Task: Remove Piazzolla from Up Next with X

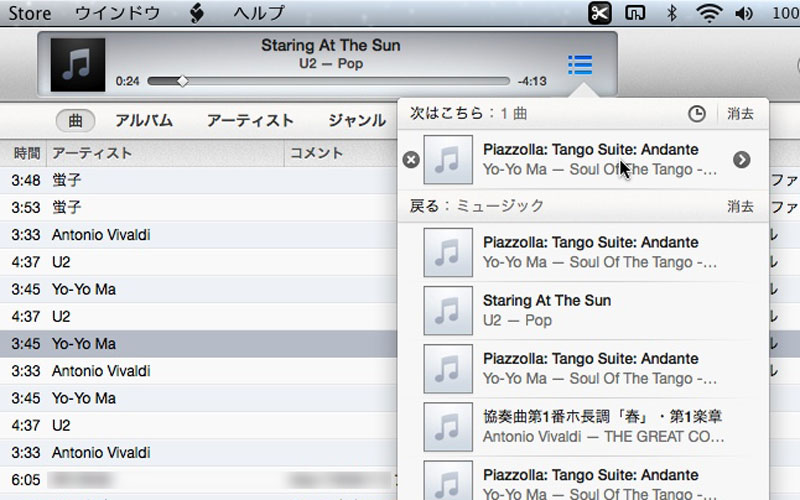Action: tap(411, 160)
